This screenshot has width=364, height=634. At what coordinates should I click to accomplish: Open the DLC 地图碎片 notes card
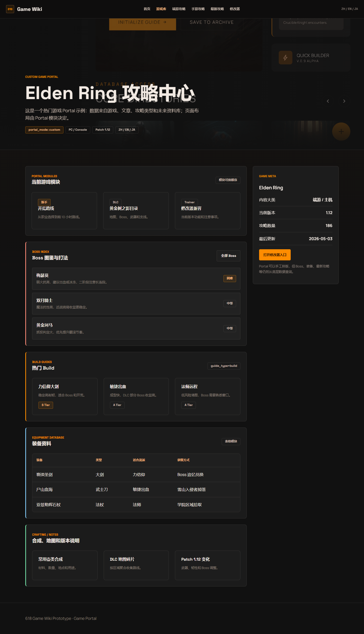136,565
